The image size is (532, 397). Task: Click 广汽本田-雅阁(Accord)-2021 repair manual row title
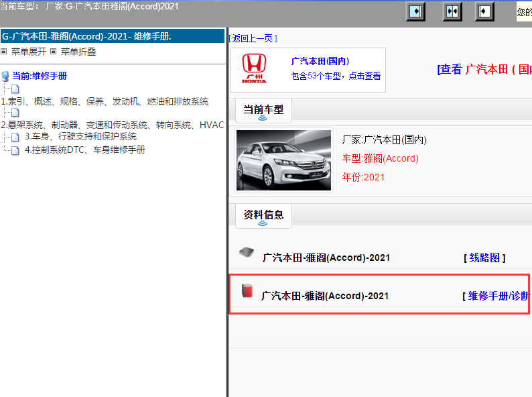coord(325,296)
